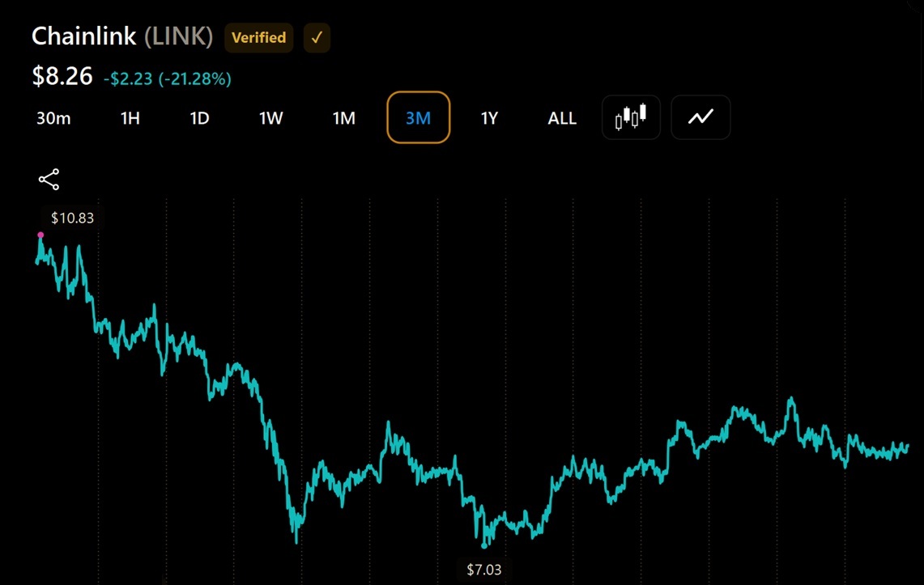Click the -$2.23 (-21.28%) change value
Viewport: 924px width, 585px height.
(x=168, y=78)
